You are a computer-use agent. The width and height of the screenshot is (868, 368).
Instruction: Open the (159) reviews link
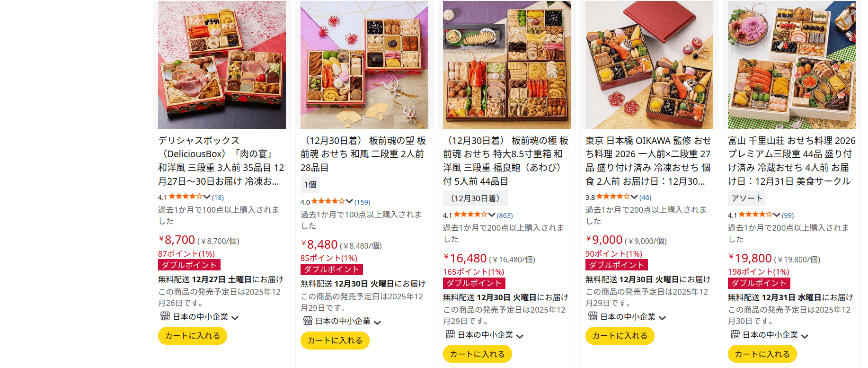(363, 202)
